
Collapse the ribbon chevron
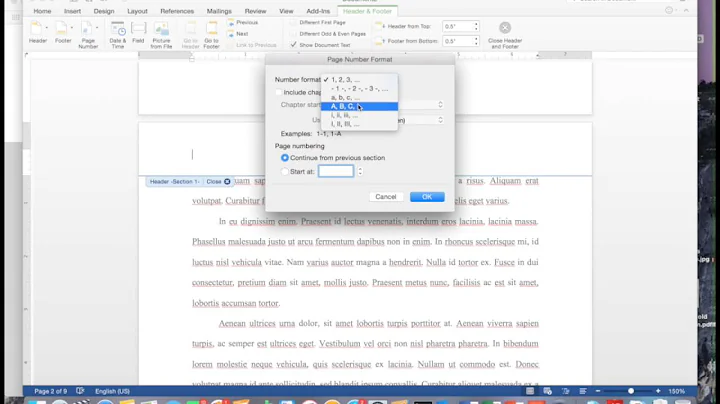686,11
